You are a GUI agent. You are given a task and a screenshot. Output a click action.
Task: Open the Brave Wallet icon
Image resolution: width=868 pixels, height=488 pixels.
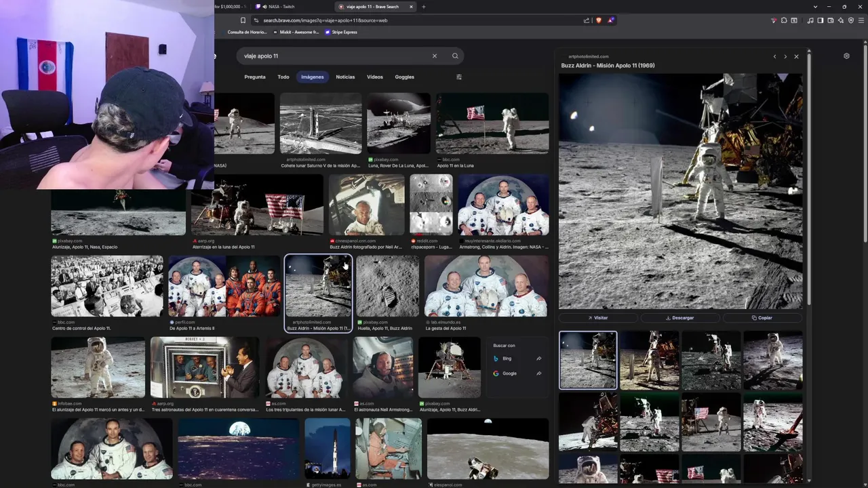(830, 20)
